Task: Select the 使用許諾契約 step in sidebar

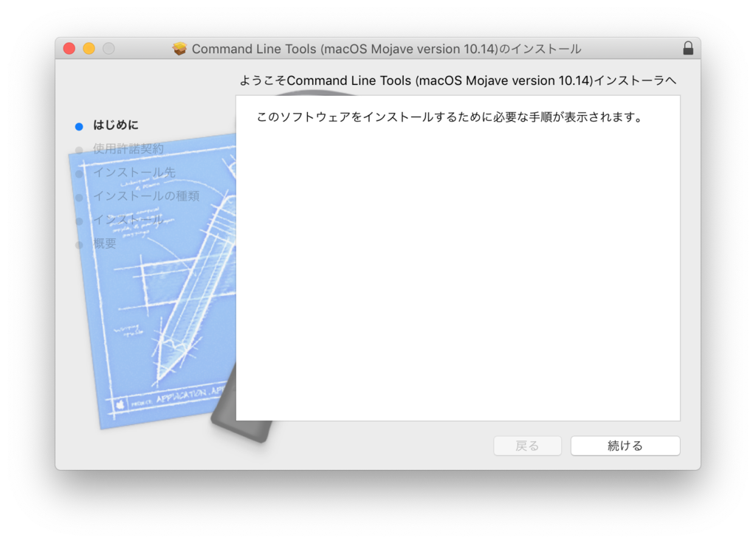Action: tap(128, 148)
